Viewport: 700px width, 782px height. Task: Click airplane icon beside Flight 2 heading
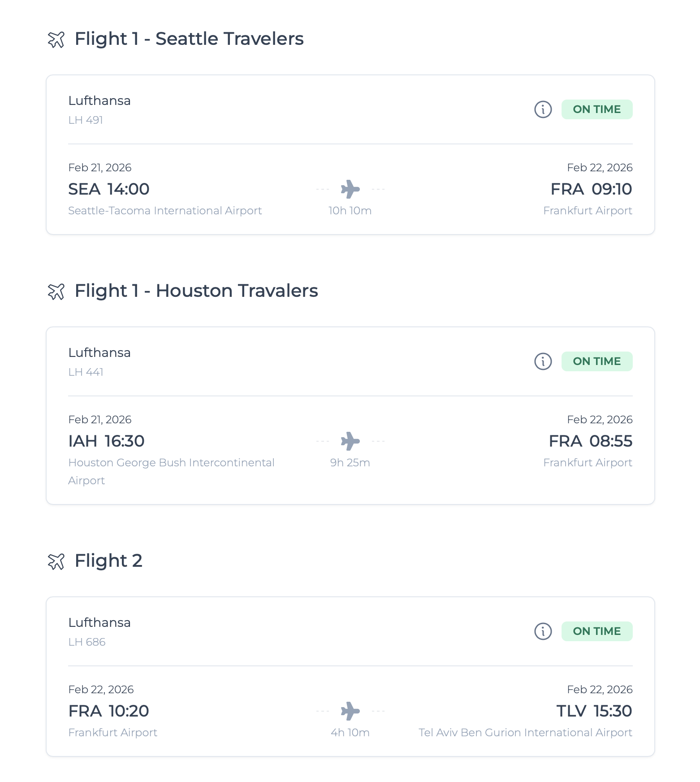pos(56,561)
